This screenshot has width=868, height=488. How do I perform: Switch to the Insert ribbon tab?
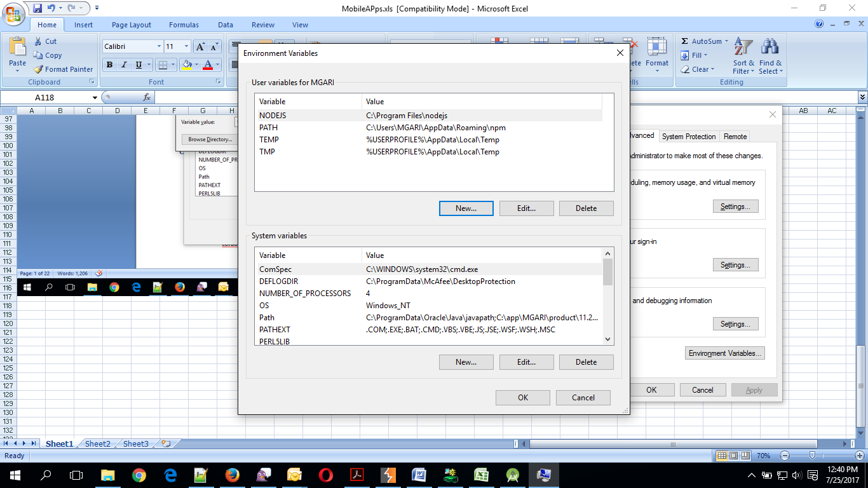click(83, 25)
